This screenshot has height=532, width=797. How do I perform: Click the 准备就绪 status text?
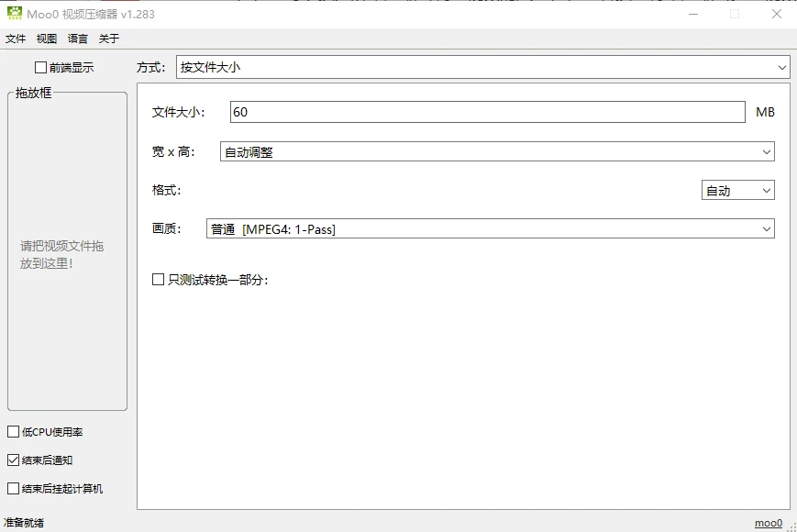(x=24, y=523)
